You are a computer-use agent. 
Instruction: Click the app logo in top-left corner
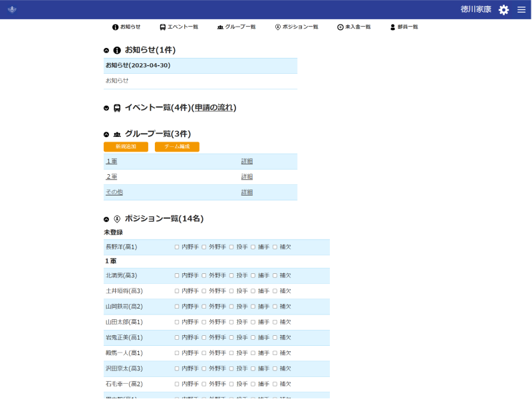[x=12, y=10]
